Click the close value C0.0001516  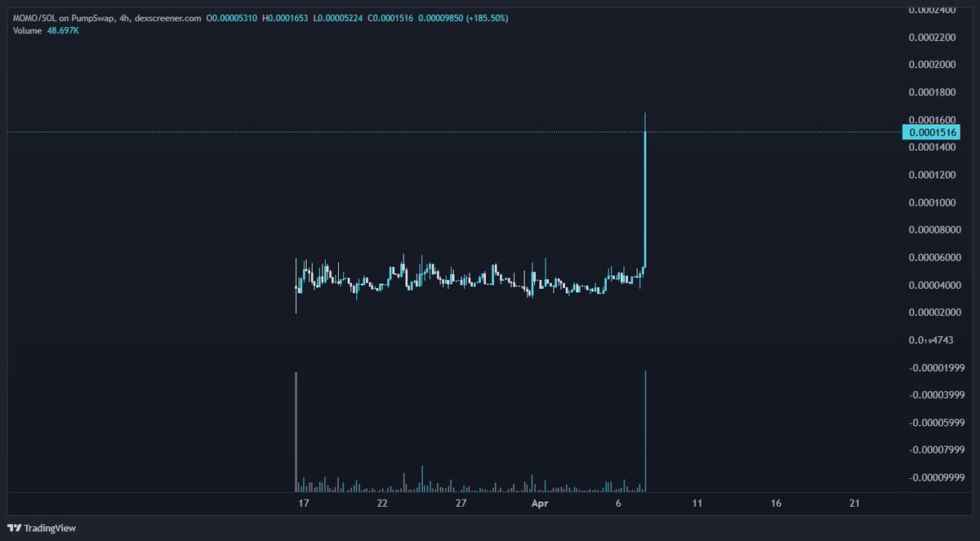coord(392,18)
